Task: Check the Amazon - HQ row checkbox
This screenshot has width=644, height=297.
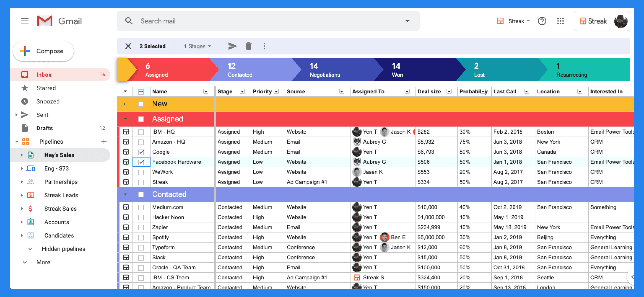Action: [x=141, y=142]
